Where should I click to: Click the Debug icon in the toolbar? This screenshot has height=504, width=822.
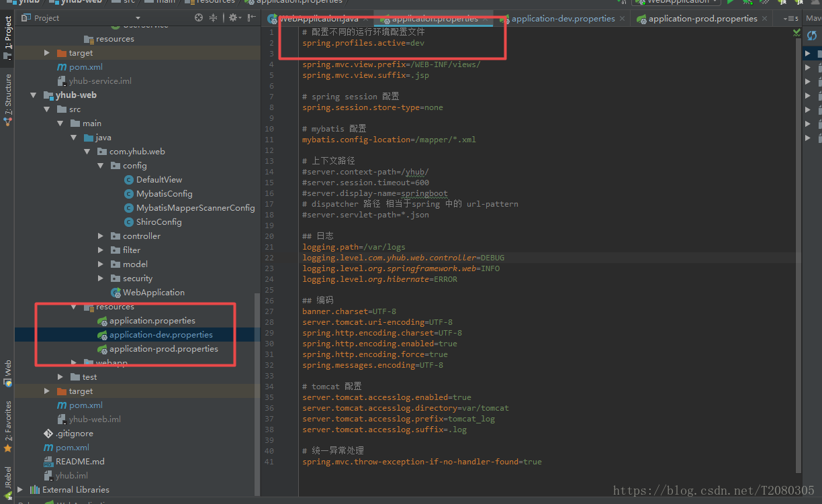coord(747,3)
